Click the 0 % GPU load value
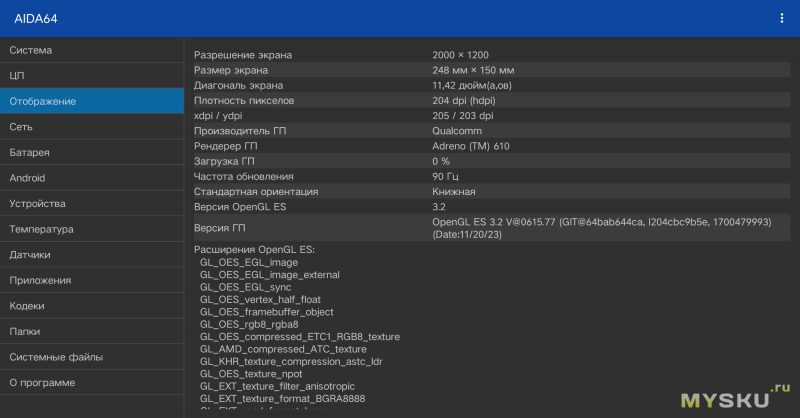 441,161
